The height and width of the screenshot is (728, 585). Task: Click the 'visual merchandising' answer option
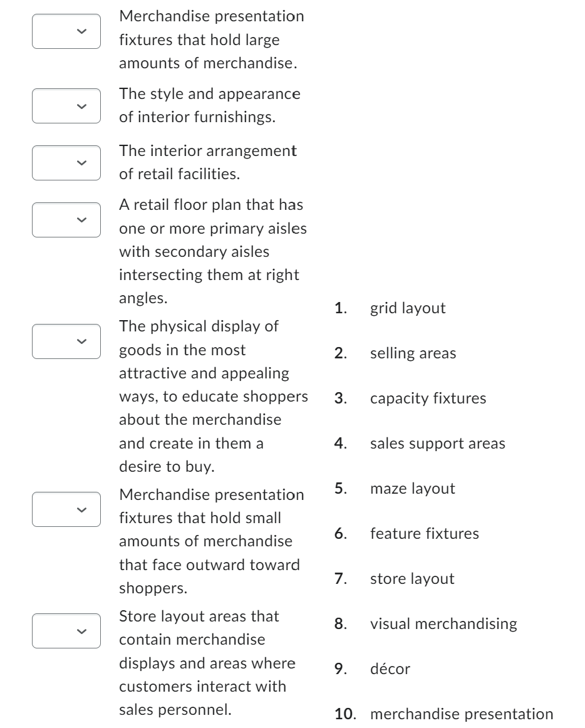pos(443,624)
